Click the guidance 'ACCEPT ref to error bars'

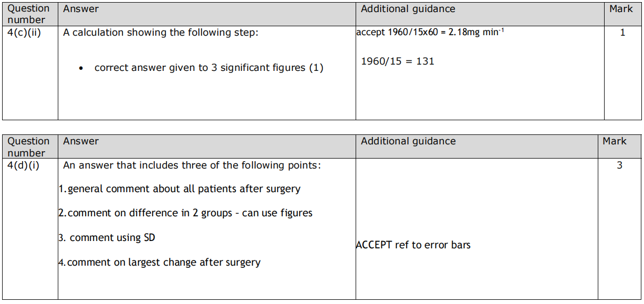pyautogui.click(x=413, y=245)
